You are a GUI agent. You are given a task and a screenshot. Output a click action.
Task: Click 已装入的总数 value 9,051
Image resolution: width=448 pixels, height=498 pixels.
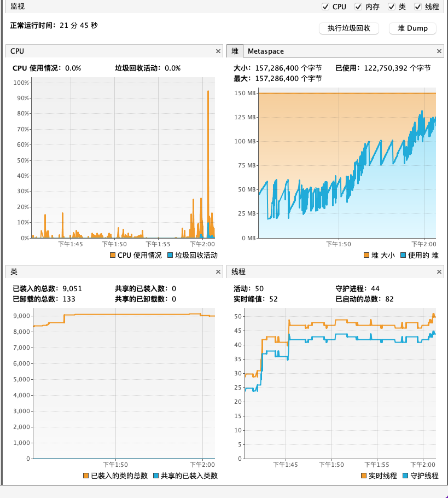tap(72, 288)
